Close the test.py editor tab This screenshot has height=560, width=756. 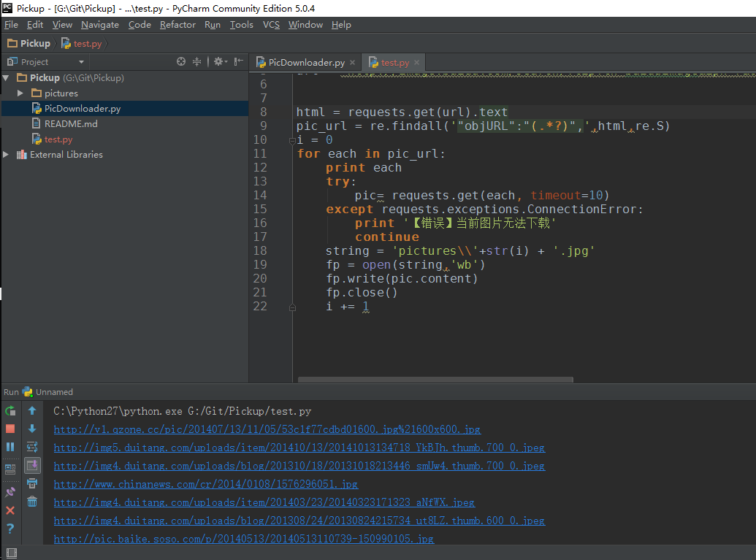[x=416, y=63]
